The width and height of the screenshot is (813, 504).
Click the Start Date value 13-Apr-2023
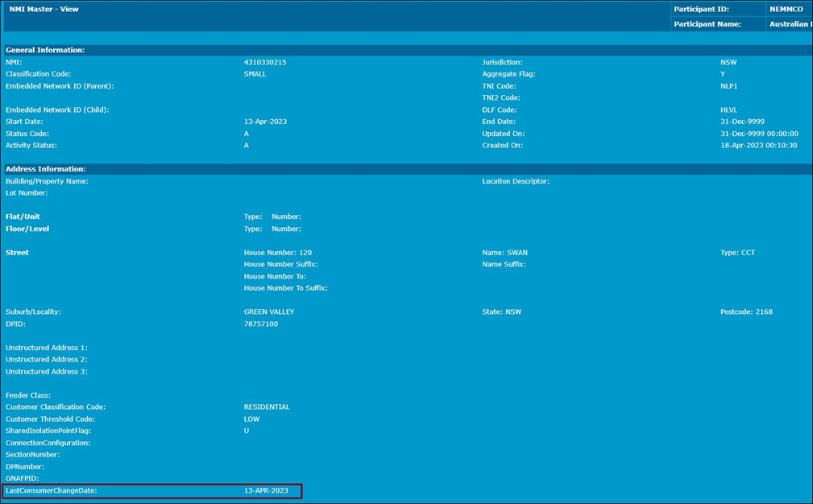click(265, 122)
